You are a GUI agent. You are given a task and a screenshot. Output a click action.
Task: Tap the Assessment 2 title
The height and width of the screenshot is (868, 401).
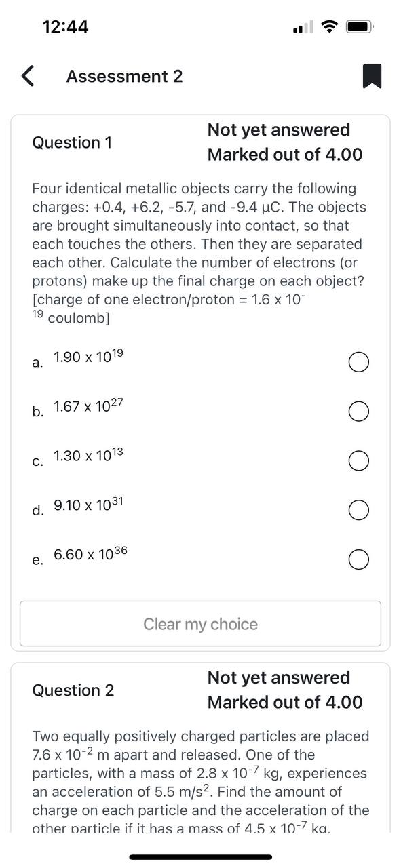[124, 75]
